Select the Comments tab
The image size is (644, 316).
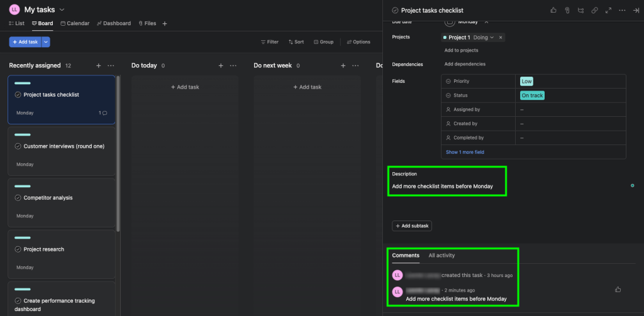406,255
